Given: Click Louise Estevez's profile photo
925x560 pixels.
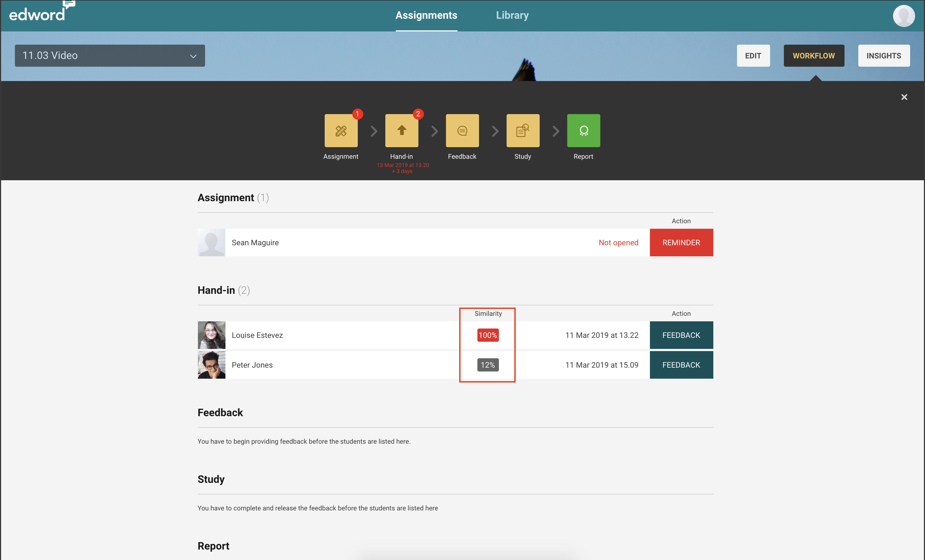Looking at the screenshot, I should tap(211, 335).
